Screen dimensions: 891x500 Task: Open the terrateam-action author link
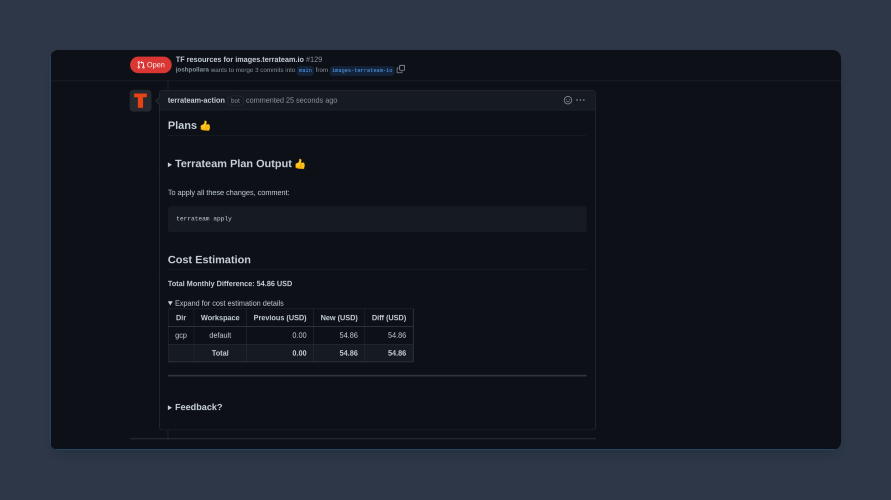[x=196, y=100]
